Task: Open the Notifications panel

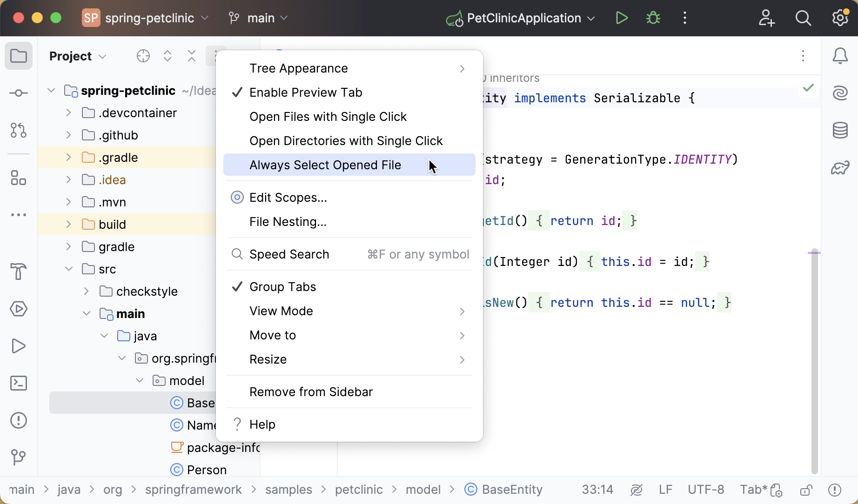Action: [x=840, y=56]
